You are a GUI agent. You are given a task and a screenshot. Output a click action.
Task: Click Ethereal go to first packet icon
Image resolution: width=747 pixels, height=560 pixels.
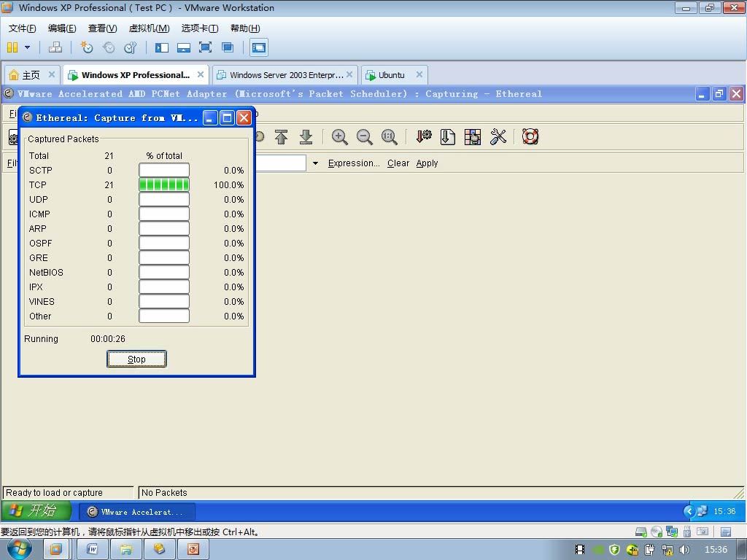point(281,137)
